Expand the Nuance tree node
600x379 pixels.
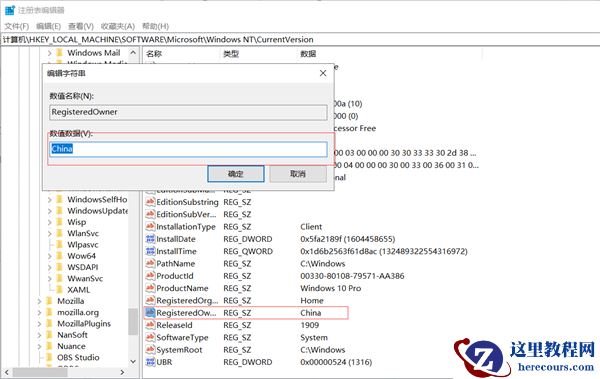(x=39, y=346)
